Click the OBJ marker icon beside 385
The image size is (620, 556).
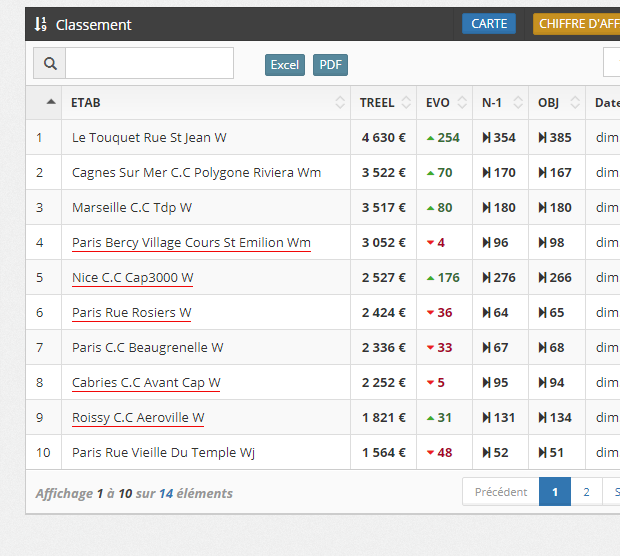tap(543, 138)
